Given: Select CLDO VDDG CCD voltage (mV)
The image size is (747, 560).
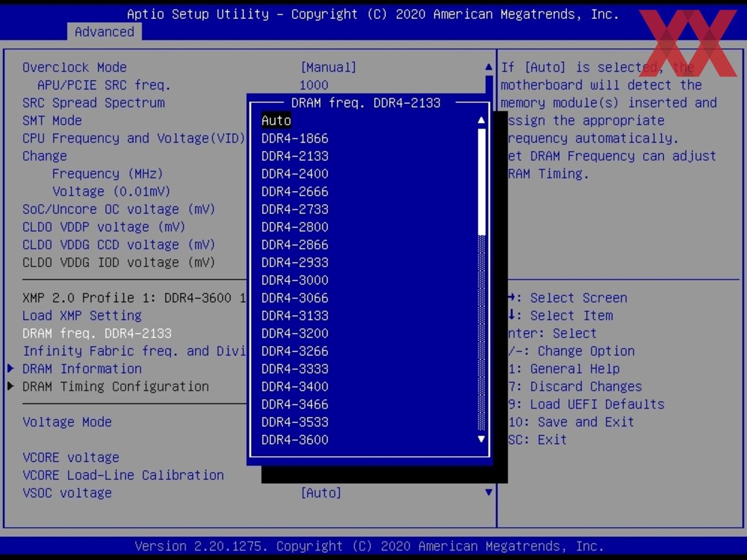Looking at the screenshot, I should (x=119, y=245).
